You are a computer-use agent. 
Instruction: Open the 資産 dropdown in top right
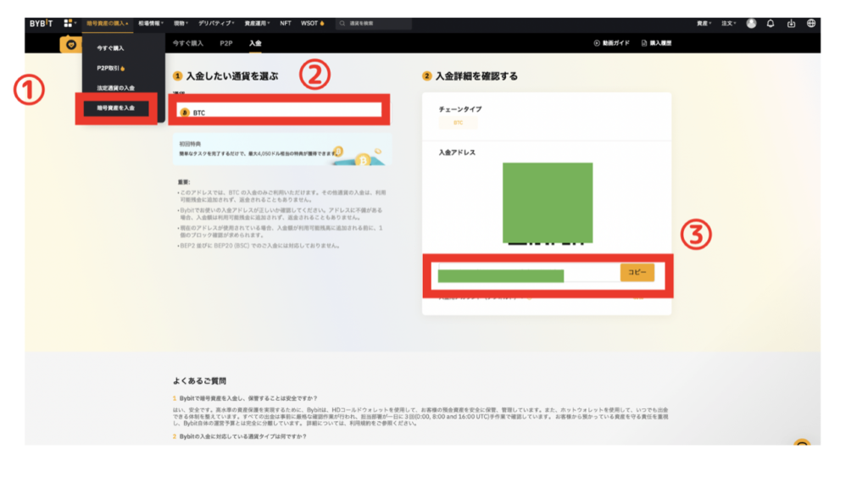tap(704, 24)
